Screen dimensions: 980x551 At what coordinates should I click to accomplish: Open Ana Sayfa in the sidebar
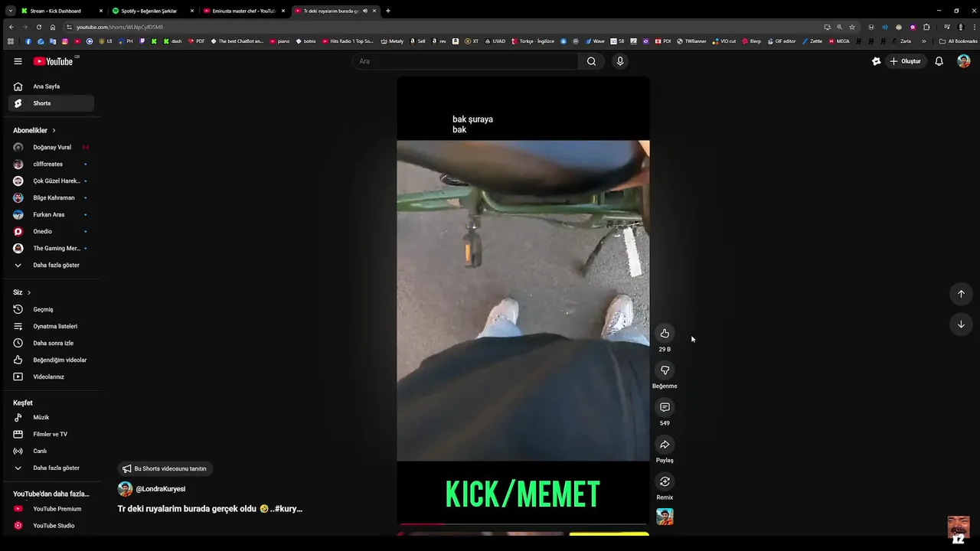51,86
